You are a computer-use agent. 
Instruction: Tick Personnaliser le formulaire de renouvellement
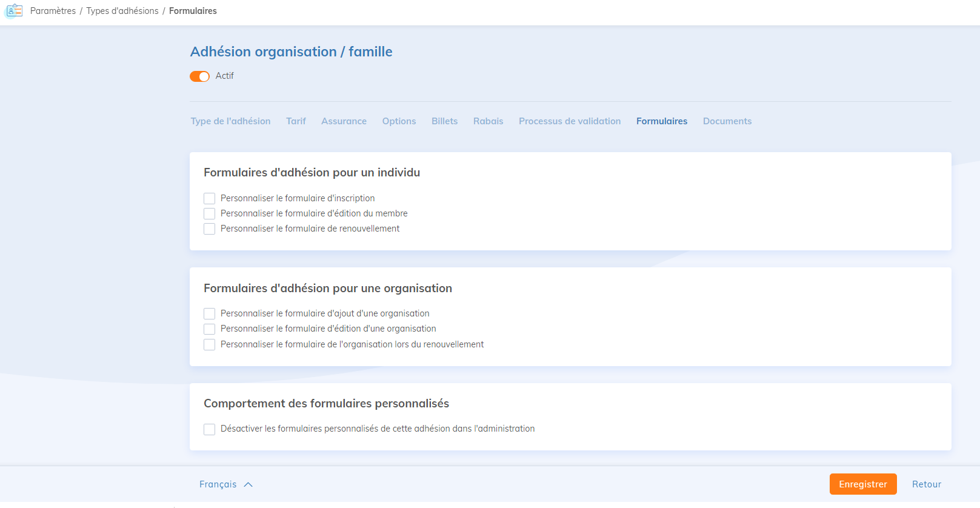pos(210,229)
